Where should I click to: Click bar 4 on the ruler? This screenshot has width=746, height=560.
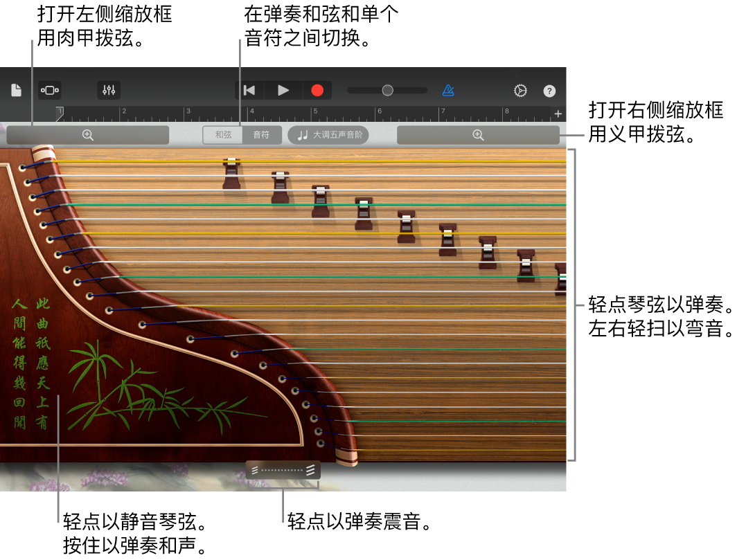click(x=251, y=111)
